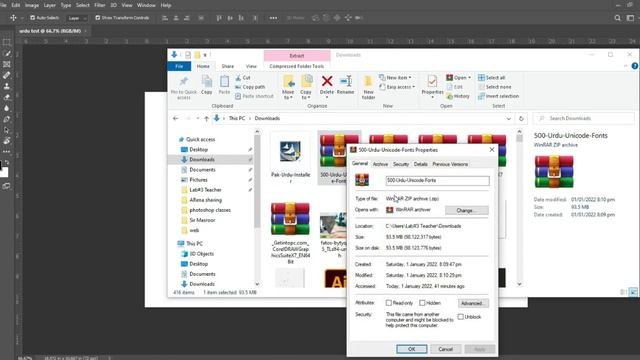Click Invert selection in ribbon
Image resolution: width=640 pixels, height=360 pixels.
pos(498,96)
